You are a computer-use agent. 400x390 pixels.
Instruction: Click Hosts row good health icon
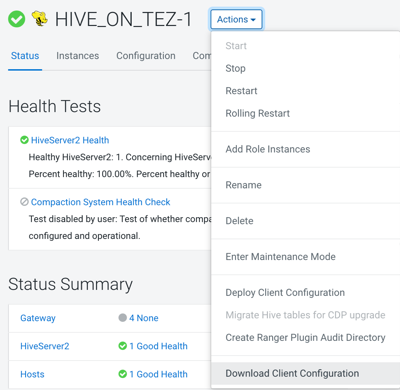pos(122,374)
